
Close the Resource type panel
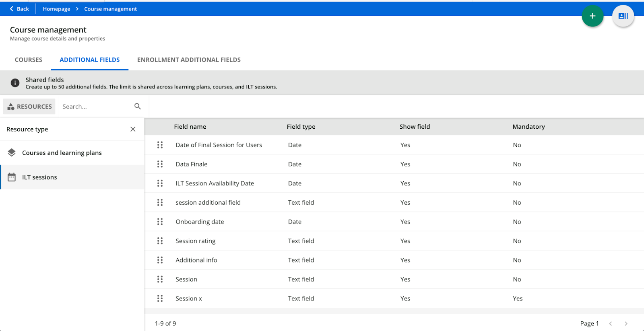(133, 129)
